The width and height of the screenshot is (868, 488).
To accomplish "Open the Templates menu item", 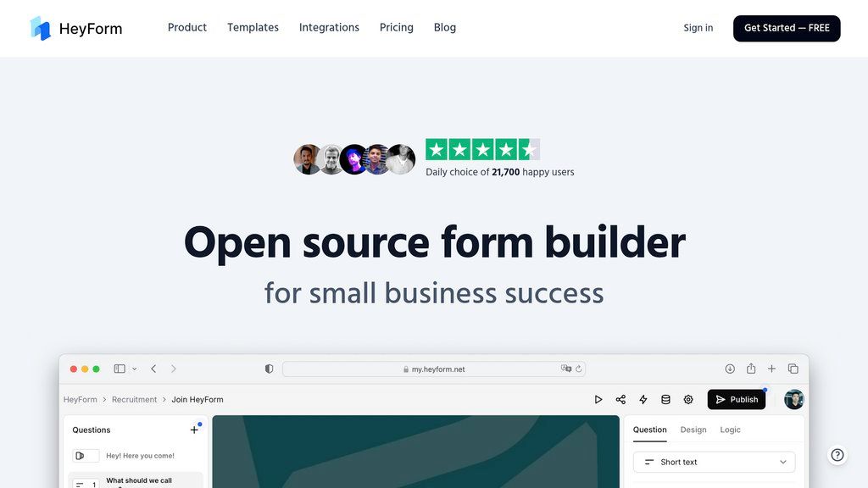I will click(x=253, y=28).
